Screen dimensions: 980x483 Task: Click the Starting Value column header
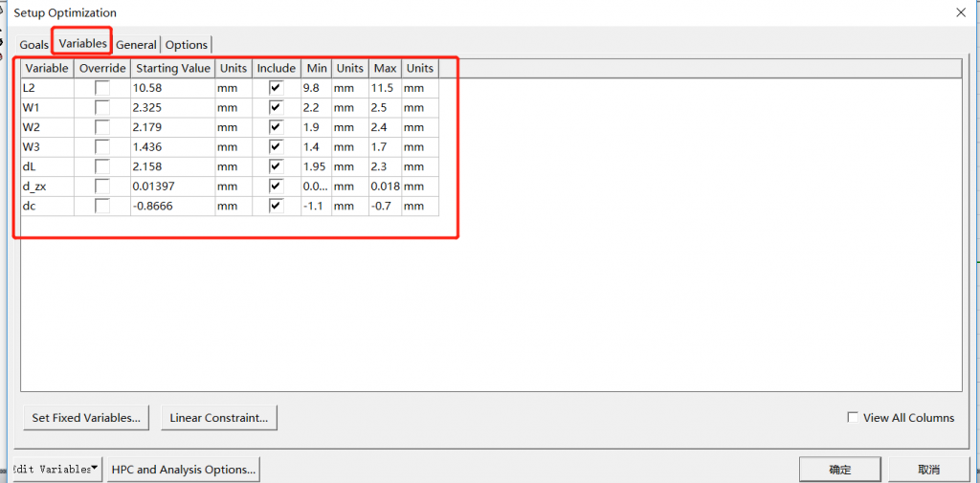coord(172,69)
